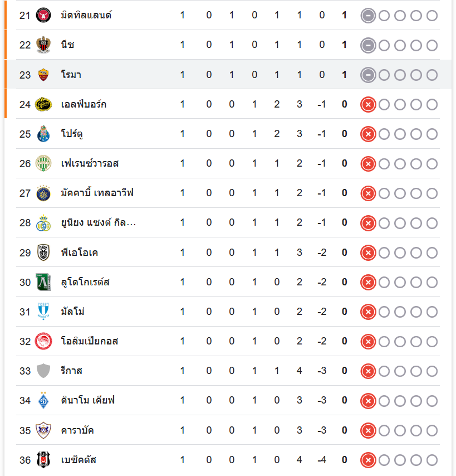The image size is (456, 476).
Task: Click the Nice club crest in row 22
Action: coord(43,45)
